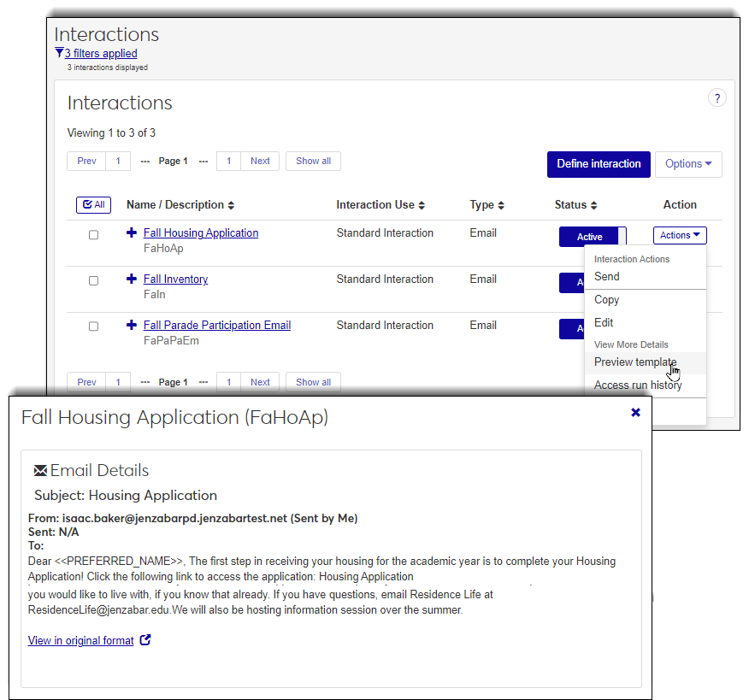Click bottom page 1 button before Next
Viewport: 749px width, 700px height.
(229, 382)
